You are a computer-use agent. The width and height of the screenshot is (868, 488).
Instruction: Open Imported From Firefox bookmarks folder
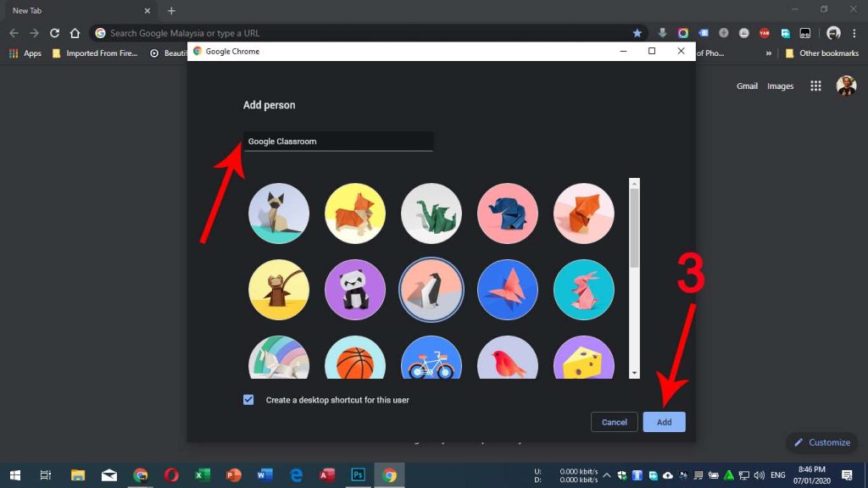click(x=95, y=53)
